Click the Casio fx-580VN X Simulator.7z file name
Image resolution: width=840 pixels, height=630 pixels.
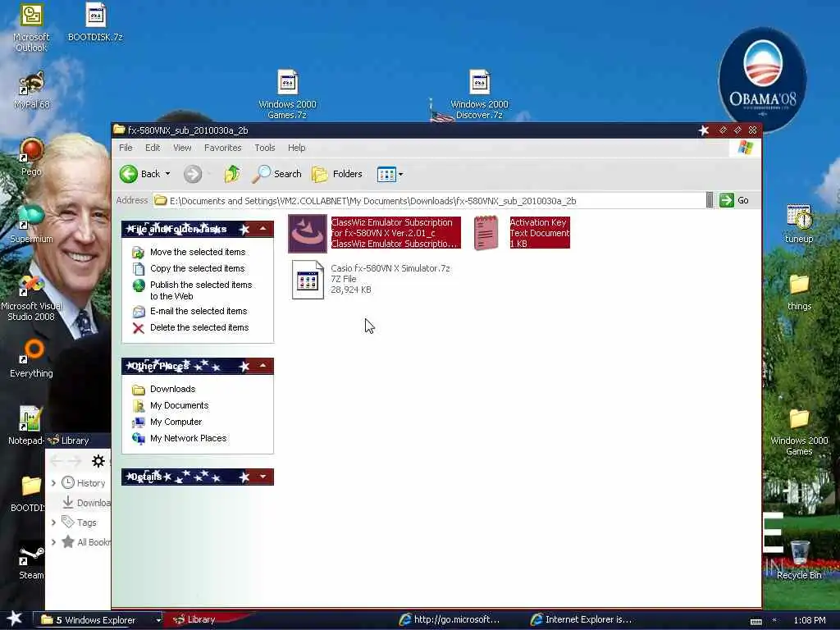coord(390,268)
